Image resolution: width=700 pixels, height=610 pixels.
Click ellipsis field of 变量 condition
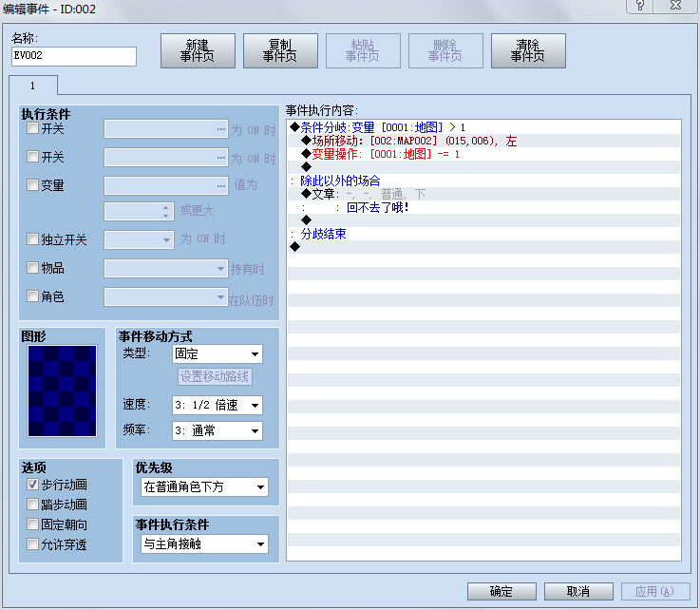tap(166, 185)
